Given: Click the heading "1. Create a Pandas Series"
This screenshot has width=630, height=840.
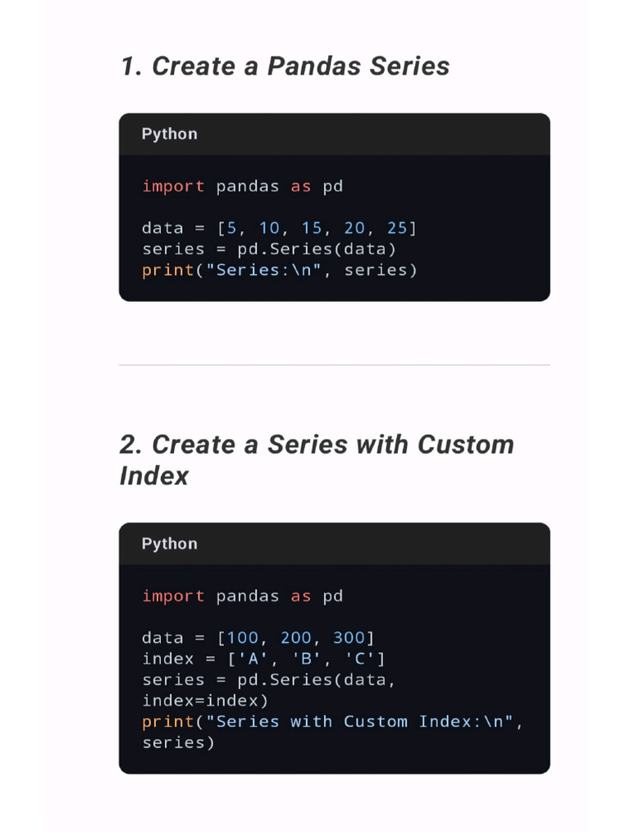Looking at the screenshot, I should 285,66.
